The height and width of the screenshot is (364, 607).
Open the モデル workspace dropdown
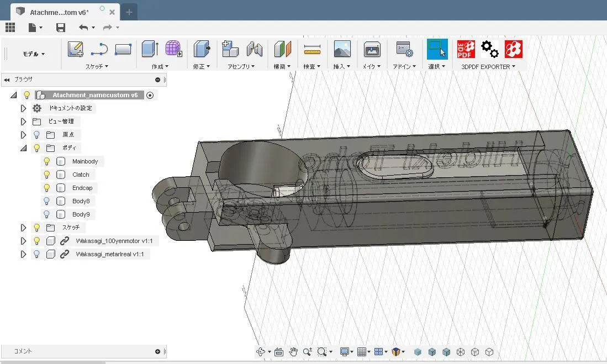pyautogui.click(x=34, y=54)
